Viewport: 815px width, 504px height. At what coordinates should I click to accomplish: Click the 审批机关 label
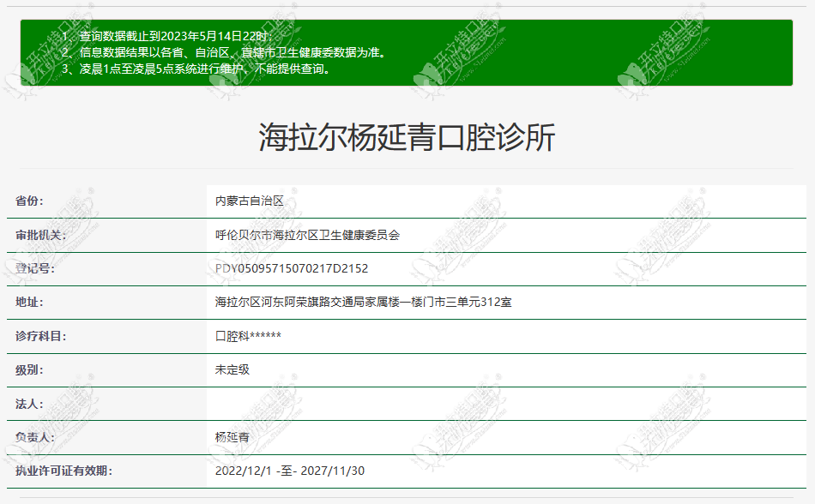(41, 235)
